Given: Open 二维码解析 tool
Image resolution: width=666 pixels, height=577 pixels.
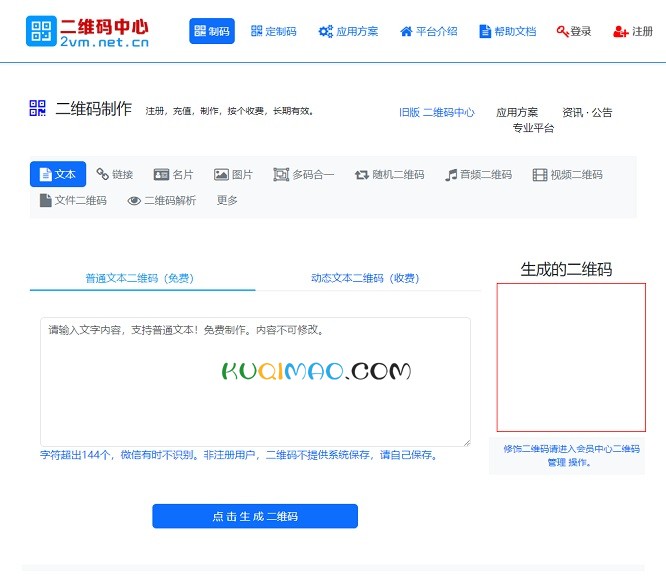Looking at the screenshot, I should pyautogui.click(x=162, y=200).
